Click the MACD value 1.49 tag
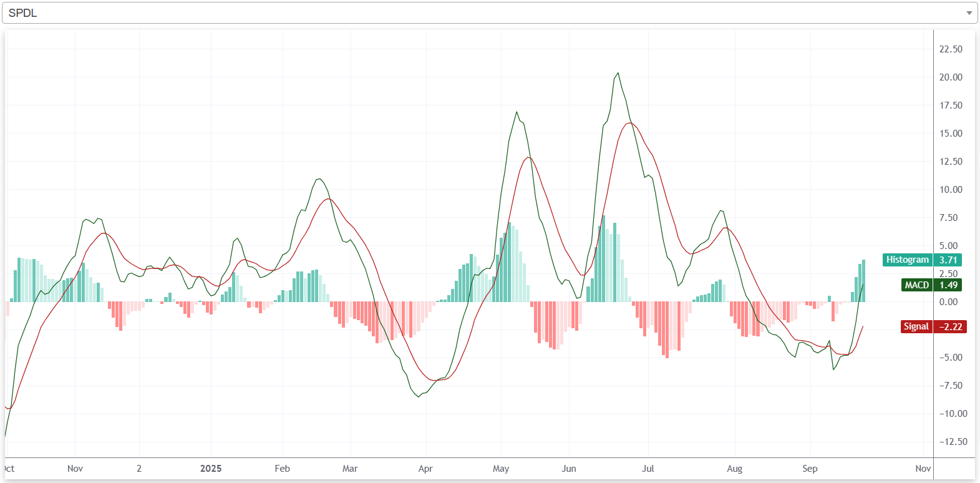The width and height of the screenshot is (980, 483). click(948, 285)
